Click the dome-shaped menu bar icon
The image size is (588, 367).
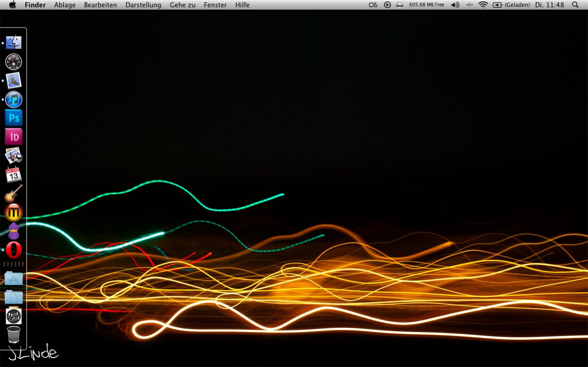click(400, 5)
